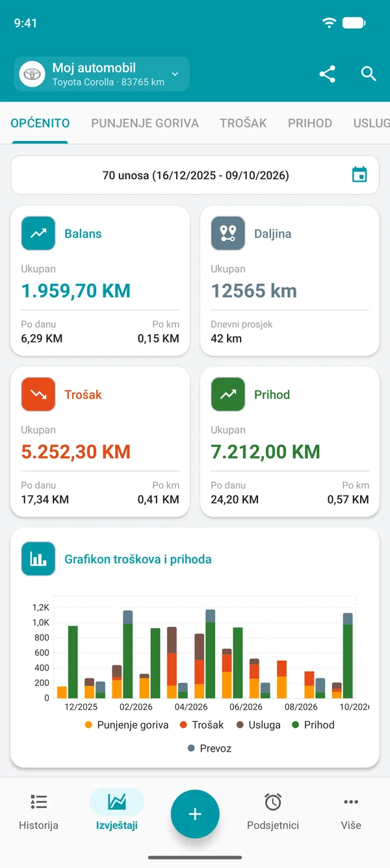Select Izvještaji chart icon in bottom bar
Screen dimensions: 390x868
click(x=117, y=802)
